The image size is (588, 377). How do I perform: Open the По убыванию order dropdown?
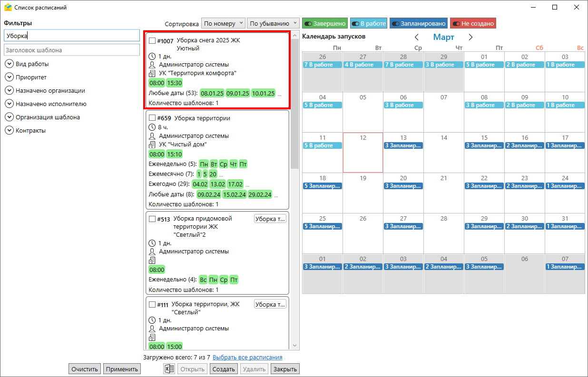[273, 23]
